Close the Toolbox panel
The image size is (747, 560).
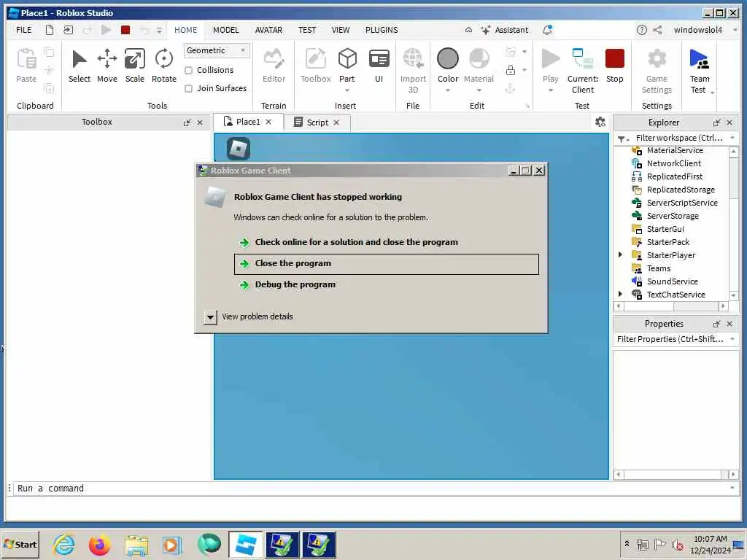(x=200, y=122)
